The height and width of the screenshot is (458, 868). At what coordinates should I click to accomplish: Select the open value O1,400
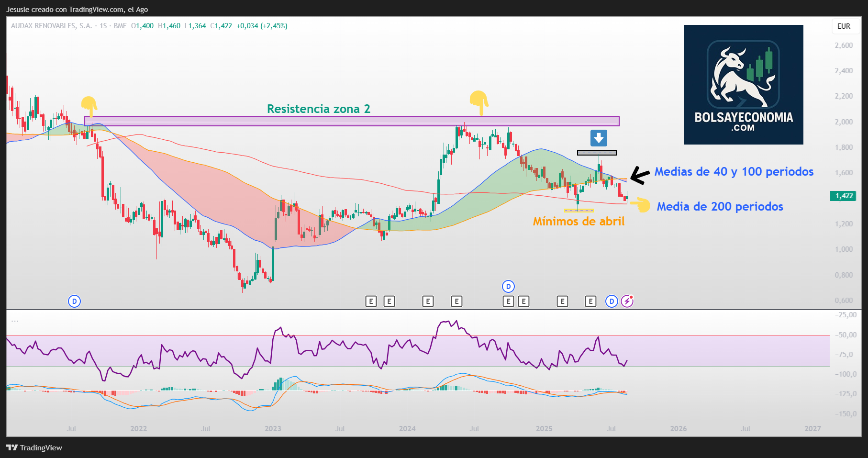pyautogui.click(x=143, y=26)
